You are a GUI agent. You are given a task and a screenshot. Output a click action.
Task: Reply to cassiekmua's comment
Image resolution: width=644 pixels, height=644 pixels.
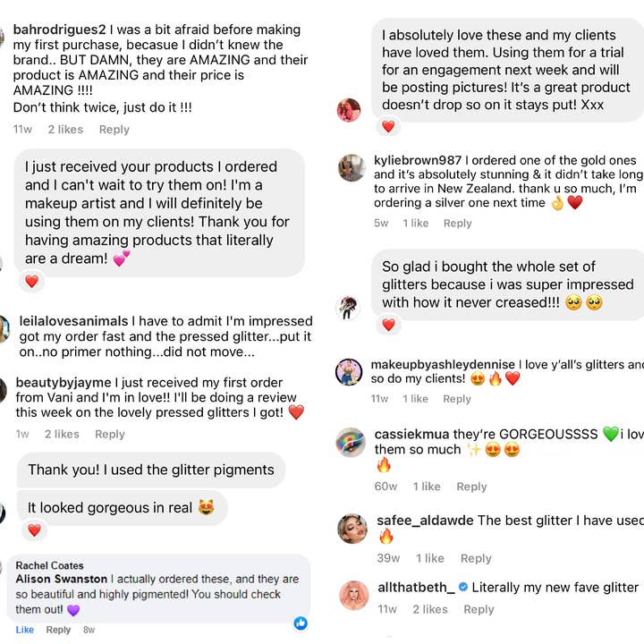click(471, 487)
